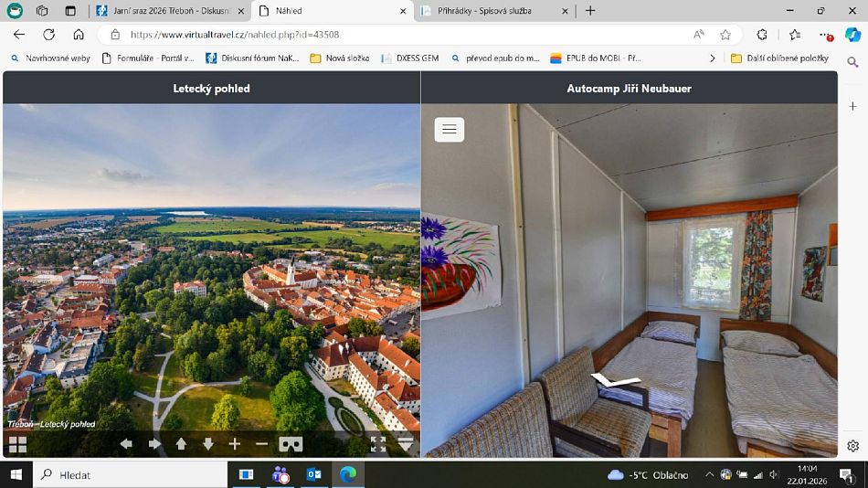Pan panorama left with arrow
Screen dimensions: 868x488
126,444
